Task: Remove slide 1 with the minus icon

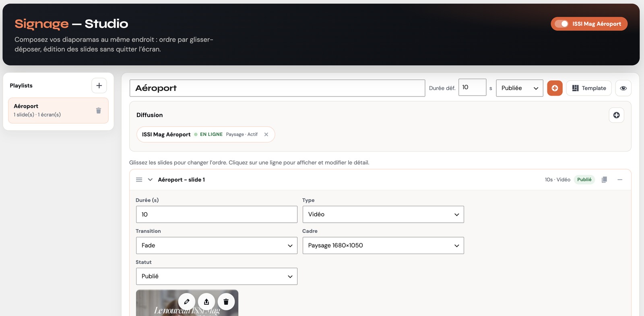Action: click(x=620, y=180)
